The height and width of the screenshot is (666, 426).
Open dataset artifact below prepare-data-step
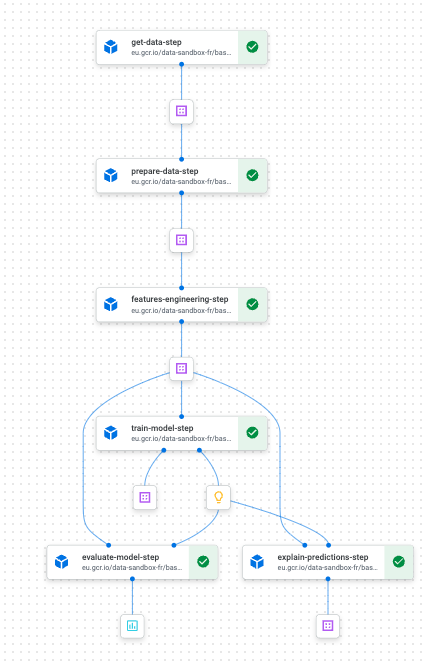click(181, 240)
